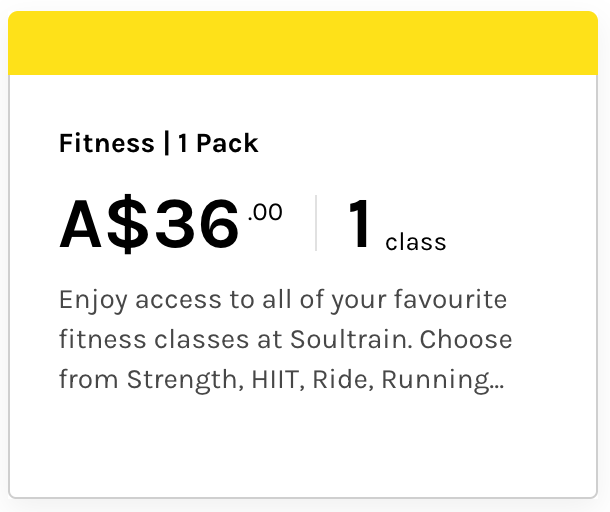Click the A$36 price
The height and width of the screenshot is (512, 610).
pos(149,224)
